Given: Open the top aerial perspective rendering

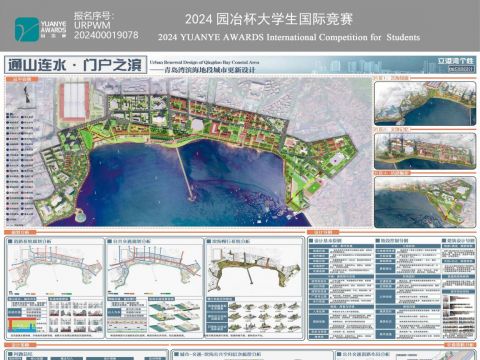Looking at the screenshot, I should [x=425, y=104].
